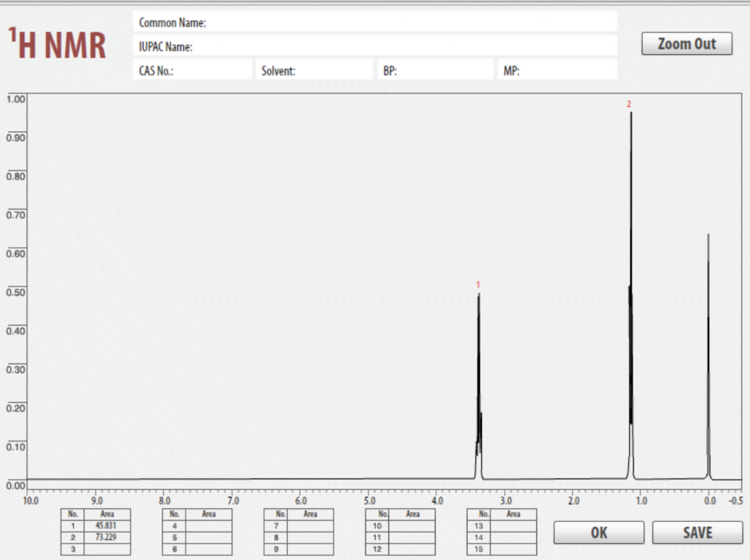Select the Solvent field

(x=314, y=70)
